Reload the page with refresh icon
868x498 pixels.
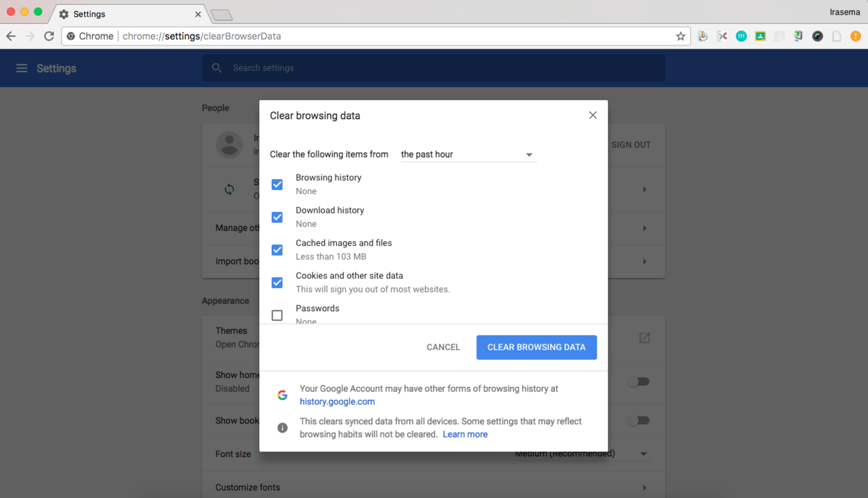point(49,36)
